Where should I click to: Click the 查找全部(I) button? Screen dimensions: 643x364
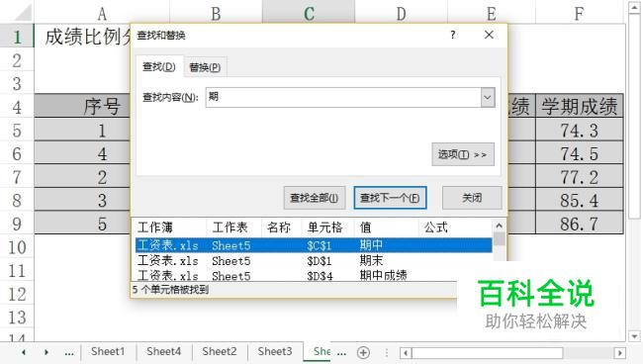click(315, 198)
